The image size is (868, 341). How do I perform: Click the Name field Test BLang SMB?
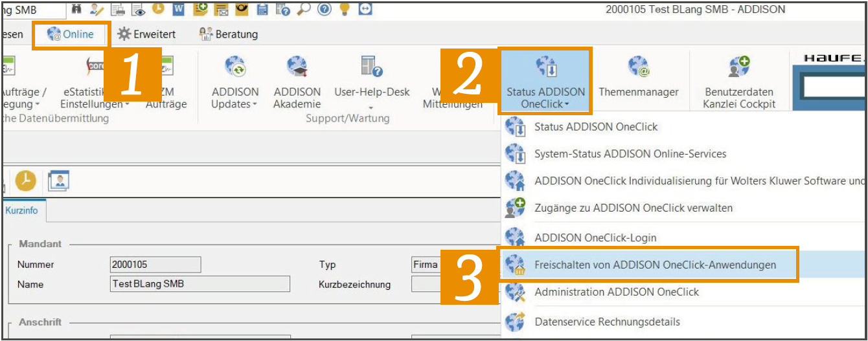click(x=200, y=284)
